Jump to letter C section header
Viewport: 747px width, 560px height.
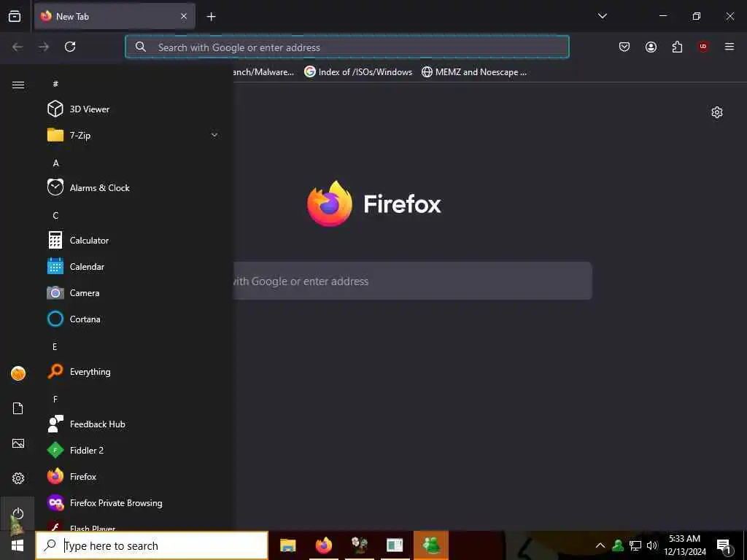coord(55,215)
